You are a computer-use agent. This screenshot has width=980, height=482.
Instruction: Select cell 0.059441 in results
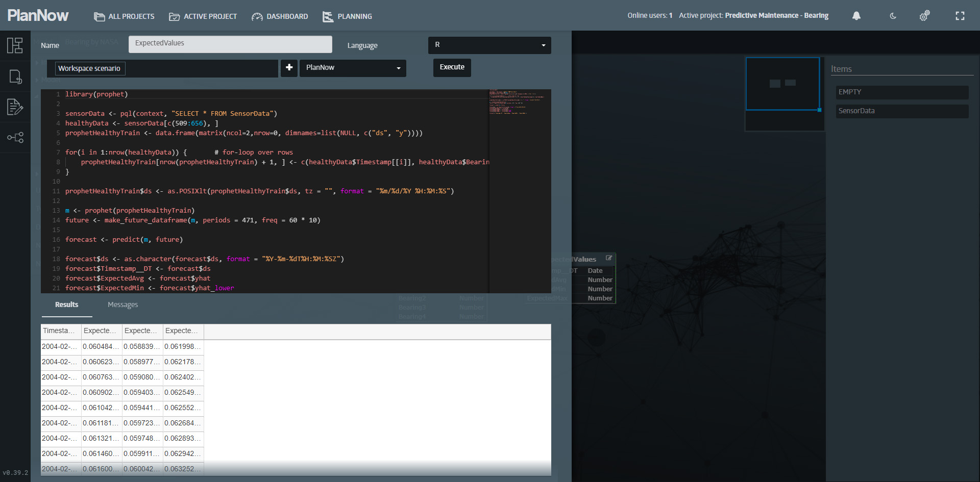[x=142, y=408]
